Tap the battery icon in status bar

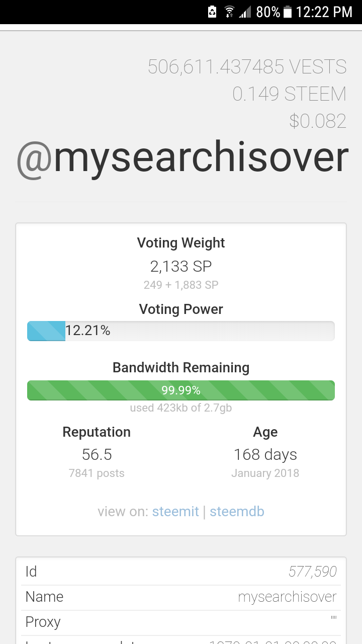pos(288,12)
